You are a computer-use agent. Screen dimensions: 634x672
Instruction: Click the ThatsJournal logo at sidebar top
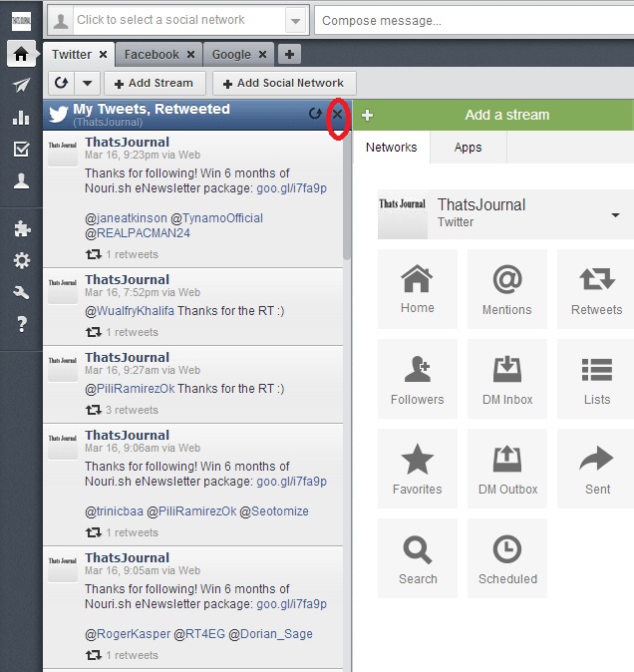(x=21, y=20)
